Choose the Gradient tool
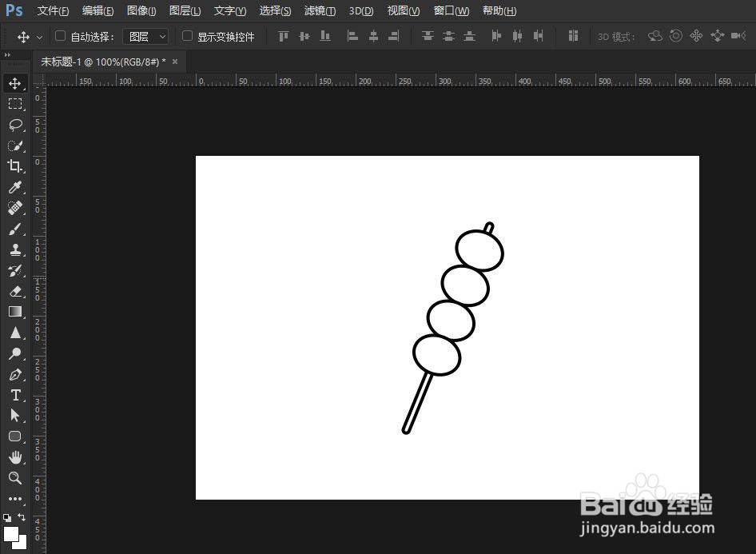756x554 pixels. pyautogui.click(x=15, y=312)
